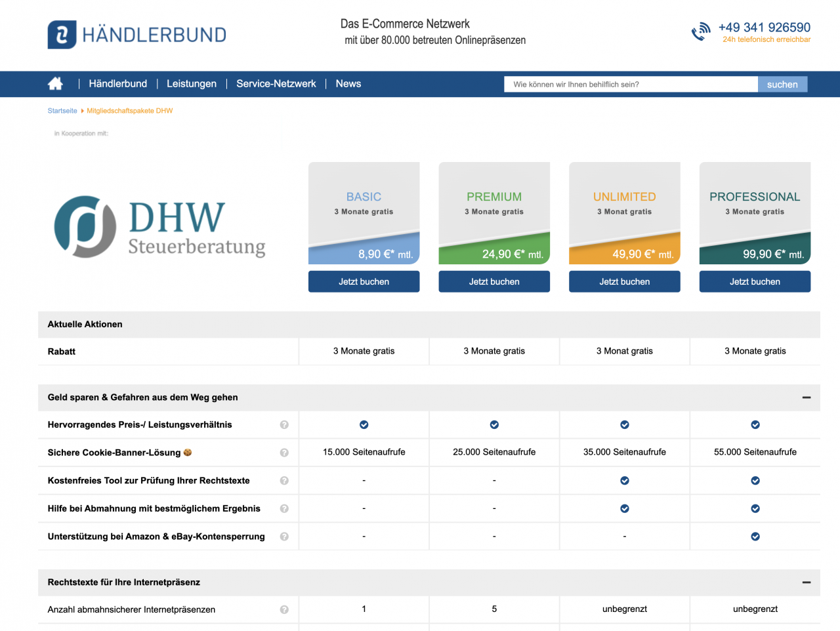Click the value '5' in Premium Internetpräsenzen cell
Image resolution: width=840 pixels, height=631 pixels.
pyautogui.click(x=494, y=609)
